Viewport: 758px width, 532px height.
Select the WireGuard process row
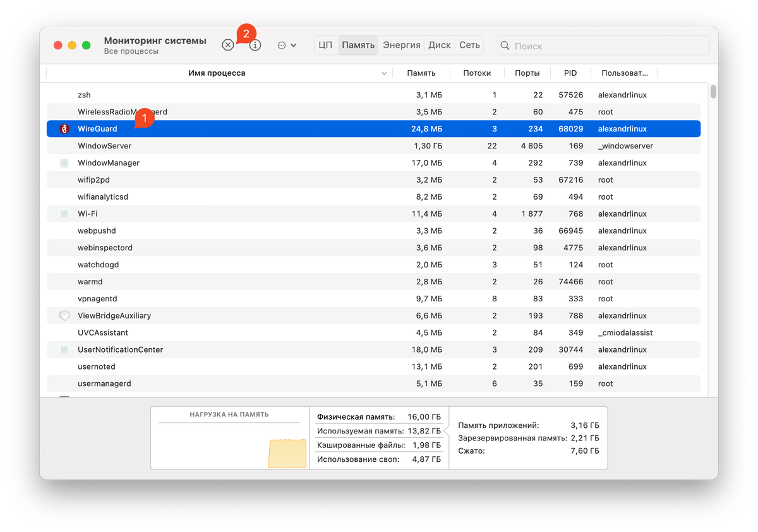[373, 129]
